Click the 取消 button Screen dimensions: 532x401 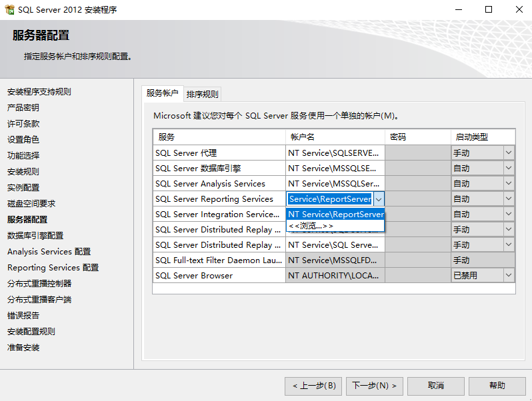point(436,386)
